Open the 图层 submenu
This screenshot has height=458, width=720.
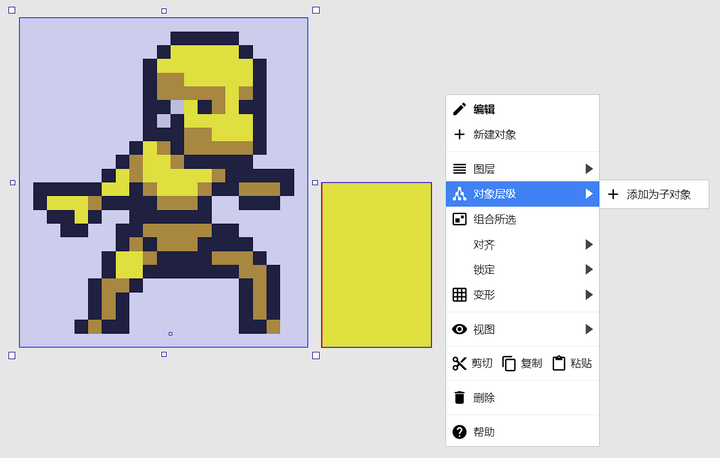coord(523,169)
